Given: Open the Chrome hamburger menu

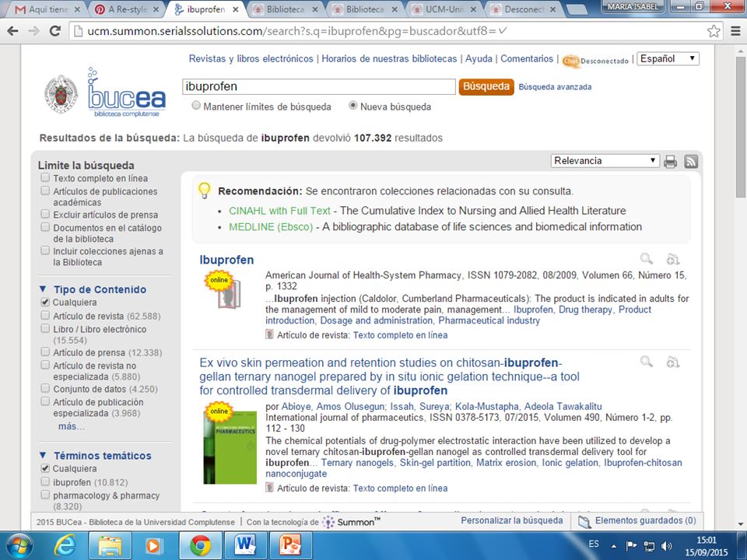Looking at the screenshot, I should (x=735, y=31).
